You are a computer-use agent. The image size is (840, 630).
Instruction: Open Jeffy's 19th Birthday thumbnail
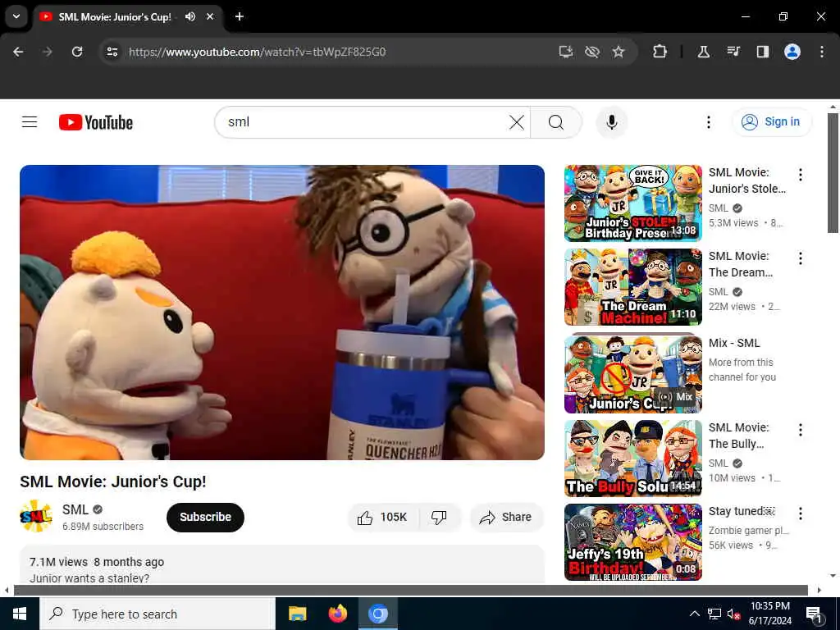[632, 542]
